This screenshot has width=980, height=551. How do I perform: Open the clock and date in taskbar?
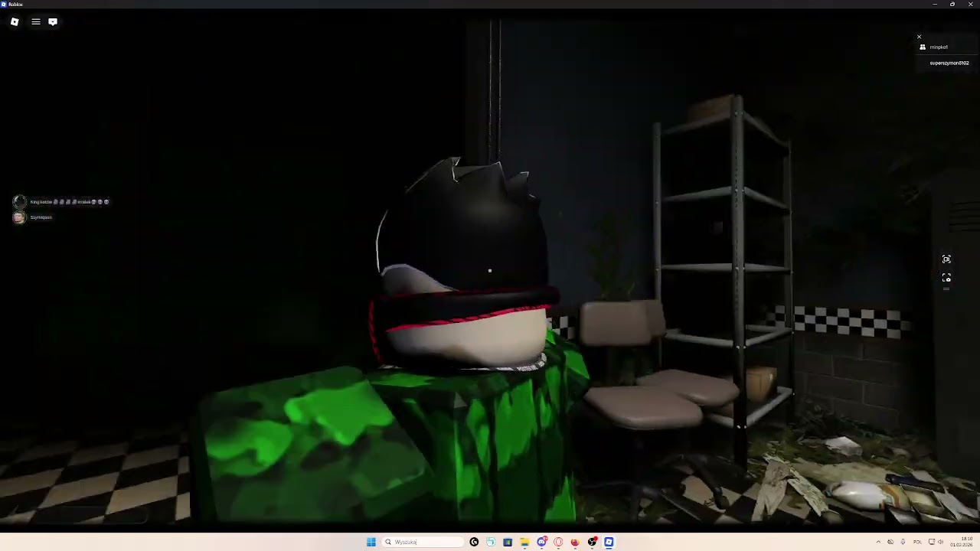point(962,542)
